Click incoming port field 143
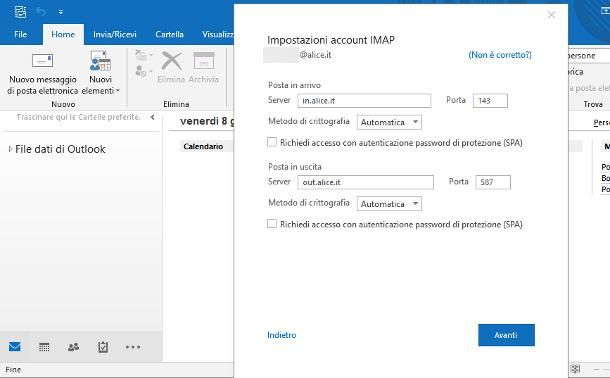 tap(490, 101)
